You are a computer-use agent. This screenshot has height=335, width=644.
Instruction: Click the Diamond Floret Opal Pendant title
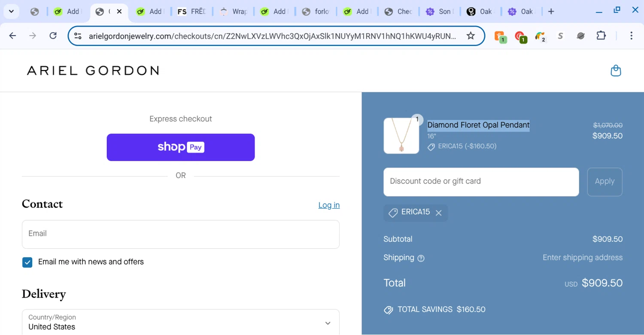(x=478, y=125)
